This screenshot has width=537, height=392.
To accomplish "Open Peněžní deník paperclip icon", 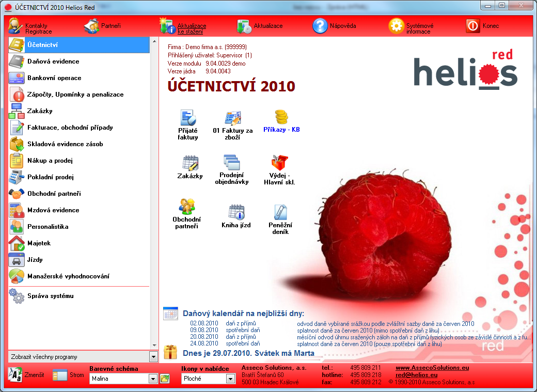I will (280, 212).
